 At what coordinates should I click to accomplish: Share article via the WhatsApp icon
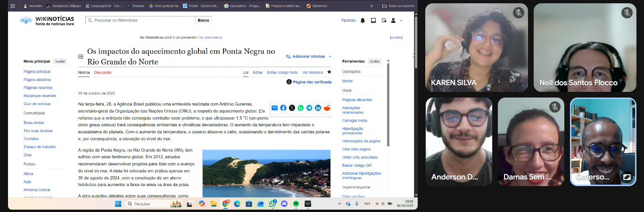click(x=300, y=108)
